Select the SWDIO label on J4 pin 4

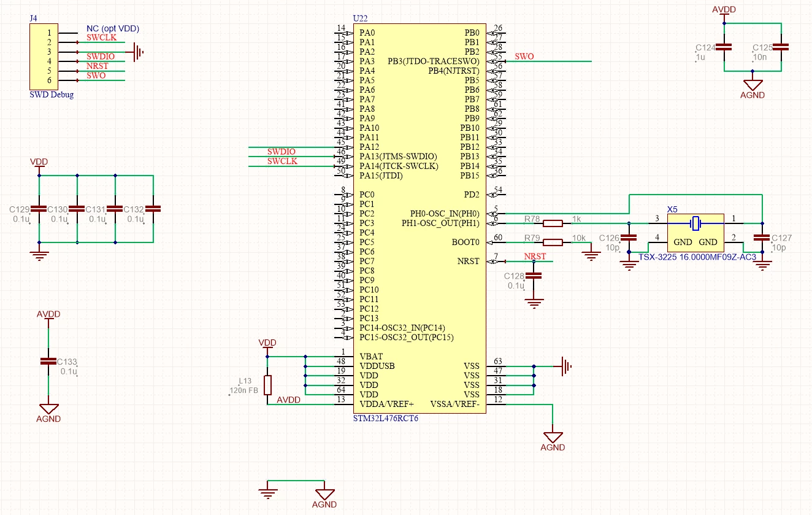pos(101,56)
